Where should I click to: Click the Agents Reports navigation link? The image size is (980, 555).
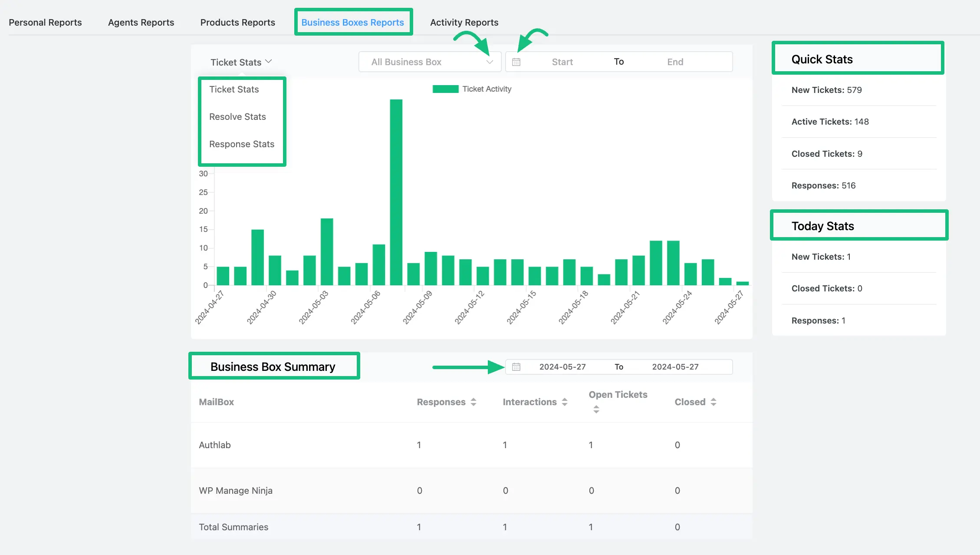click(x=141, y=22)
